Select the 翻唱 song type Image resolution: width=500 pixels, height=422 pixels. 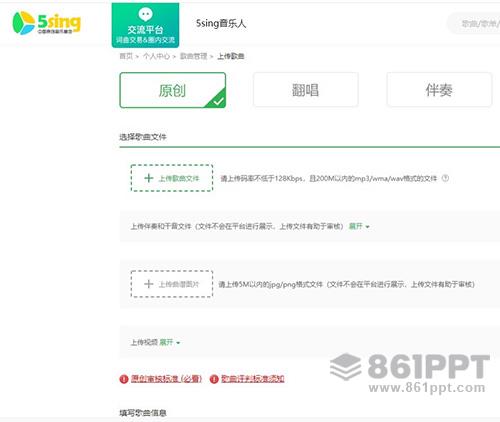tap(306, 90)
